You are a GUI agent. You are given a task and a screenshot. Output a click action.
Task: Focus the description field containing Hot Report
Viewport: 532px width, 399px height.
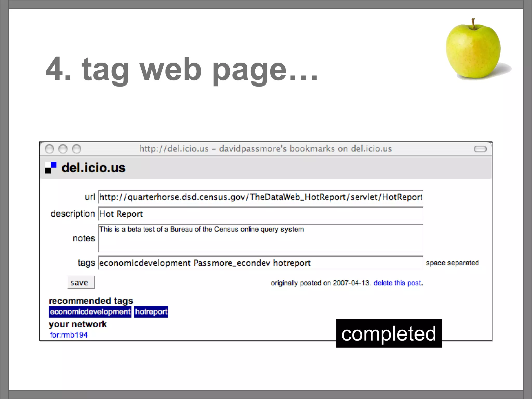pyautogui.click(x=261, y=214)
